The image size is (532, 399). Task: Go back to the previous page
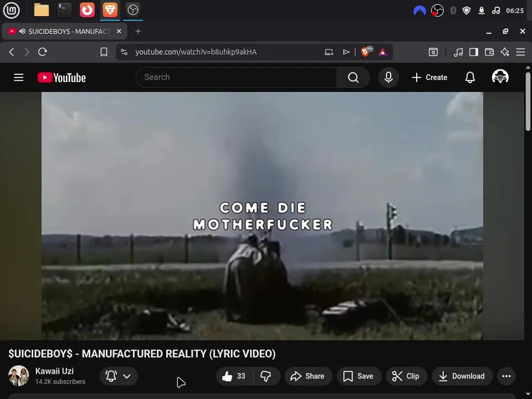tap(12, 52)
